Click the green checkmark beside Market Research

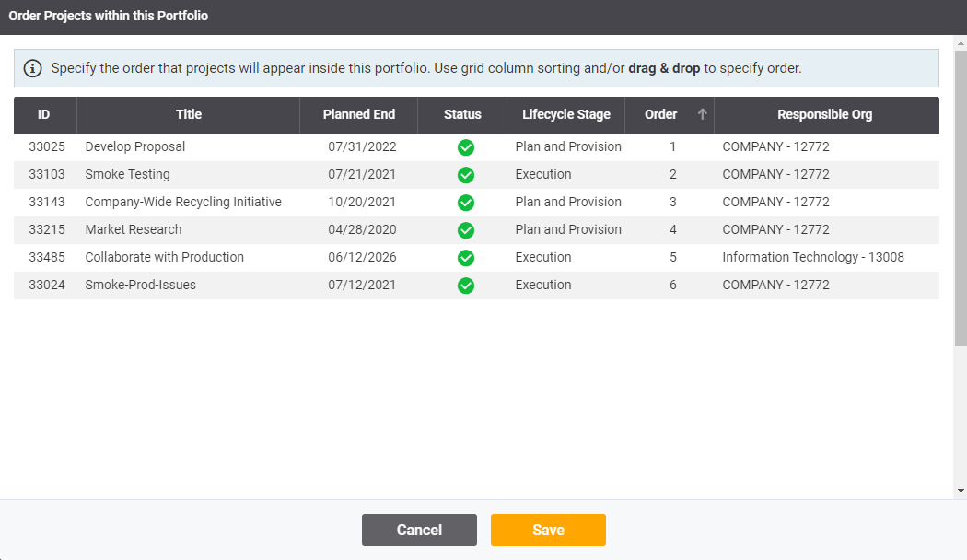coord(466,230)
